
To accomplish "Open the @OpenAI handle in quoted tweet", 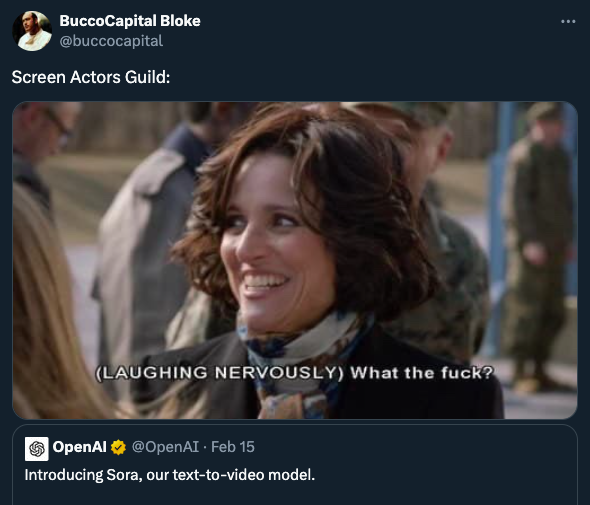I will [x=165, y=447].
